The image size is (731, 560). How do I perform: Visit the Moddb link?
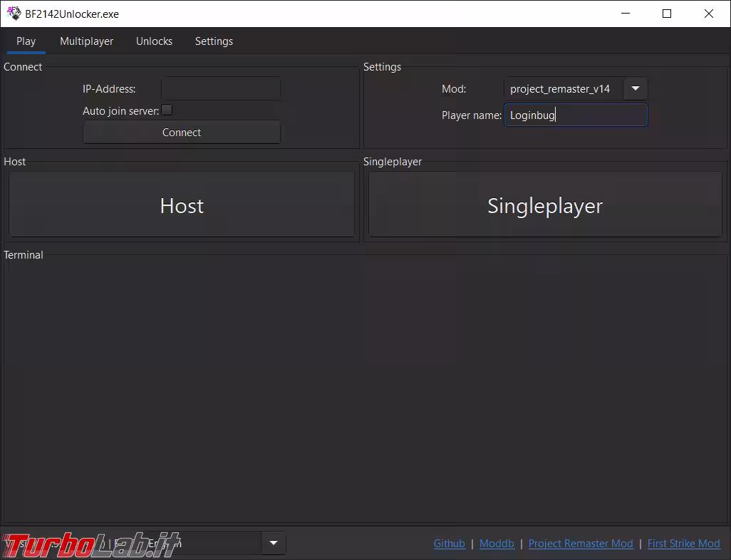pyautogui.click(x=497, y=544)
